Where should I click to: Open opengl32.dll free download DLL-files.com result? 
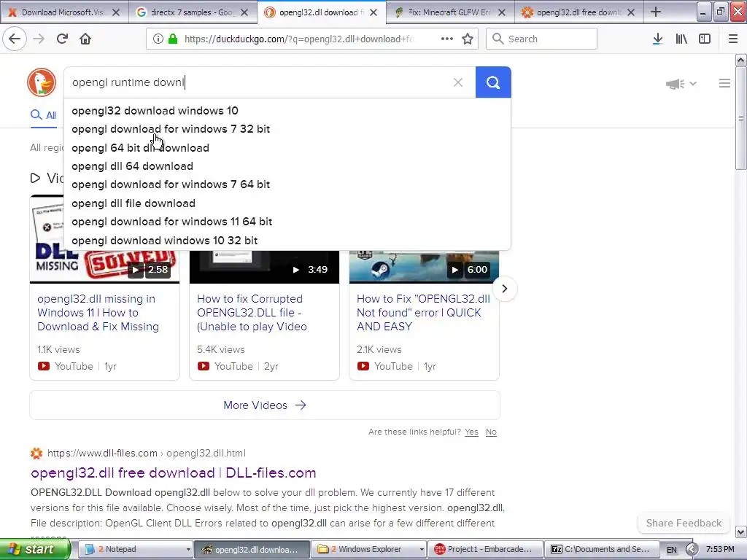click(174, 472)
